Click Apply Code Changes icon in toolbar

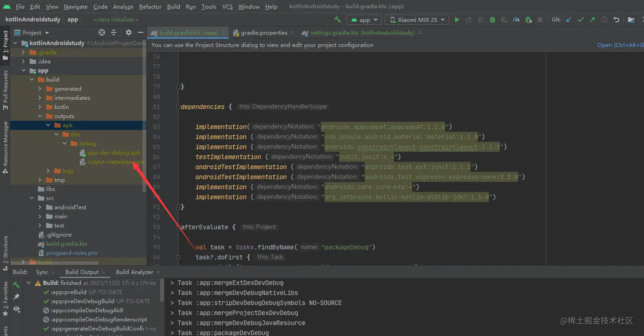(x=481, y=20)
